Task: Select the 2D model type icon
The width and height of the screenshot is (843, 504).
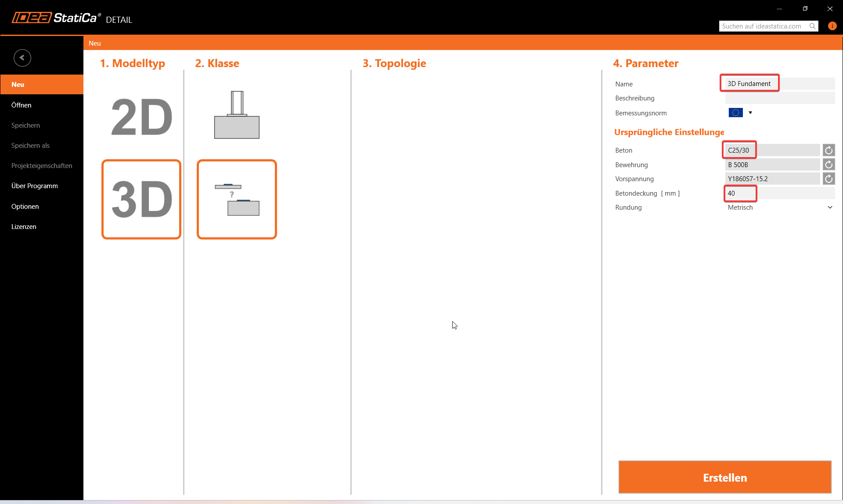Action: click(x=141, y=117)
